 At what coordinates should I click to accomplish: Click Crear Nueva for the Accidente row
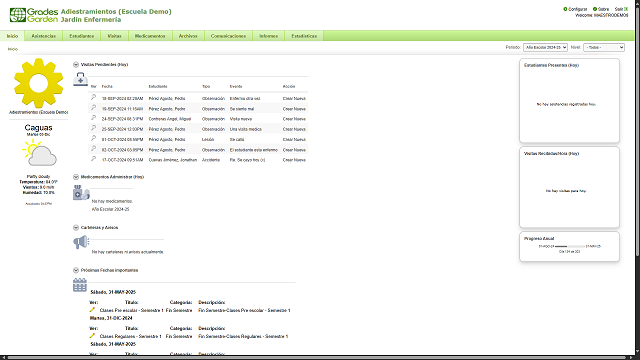click(294, 160)
